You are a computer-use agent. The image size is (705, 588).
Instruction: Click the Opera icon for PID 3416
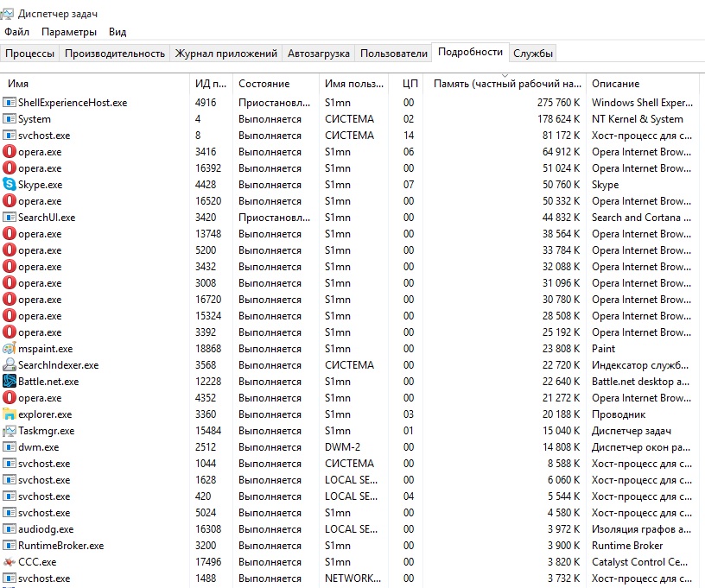(x=9, y=152)
